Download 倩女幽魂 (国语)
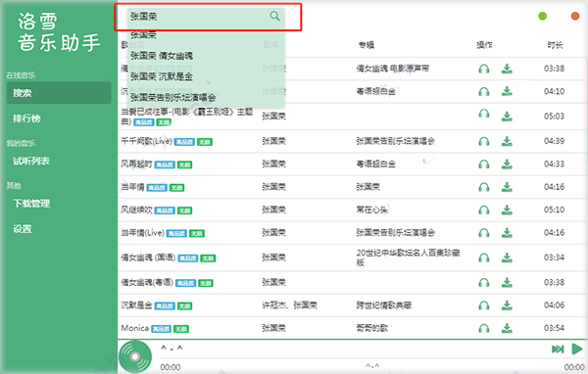 pos(507,257)
